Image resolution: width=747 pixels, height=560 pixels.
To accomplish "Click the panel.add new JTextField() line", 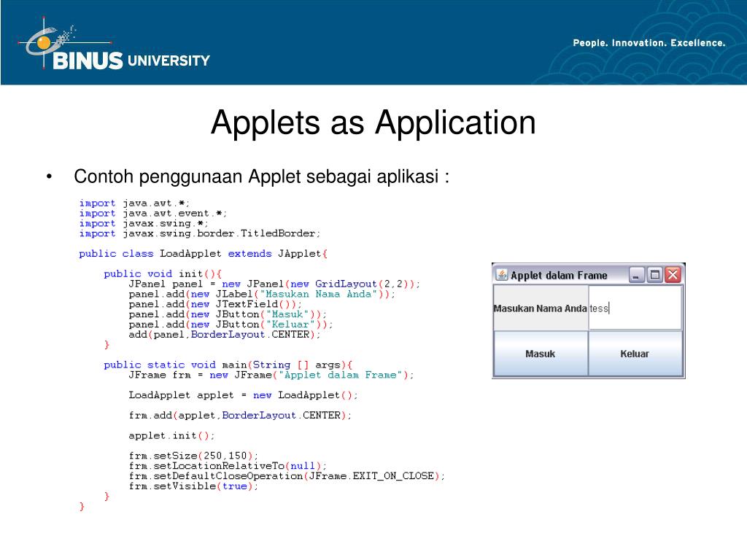I will [215, 304].
